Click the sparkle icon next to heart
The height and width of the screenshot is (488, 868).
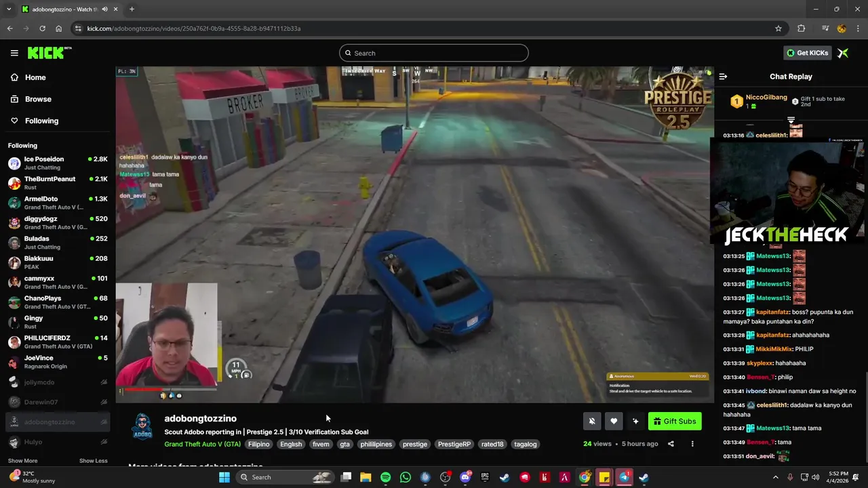coord(635,421)
